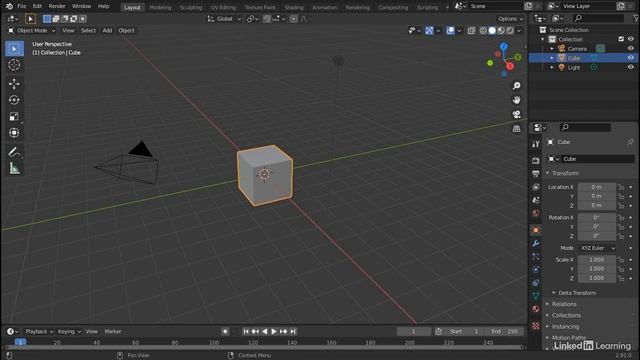Open the View Layer properties tab
Viewport: 640px width, 360px height.
(536, 187)
